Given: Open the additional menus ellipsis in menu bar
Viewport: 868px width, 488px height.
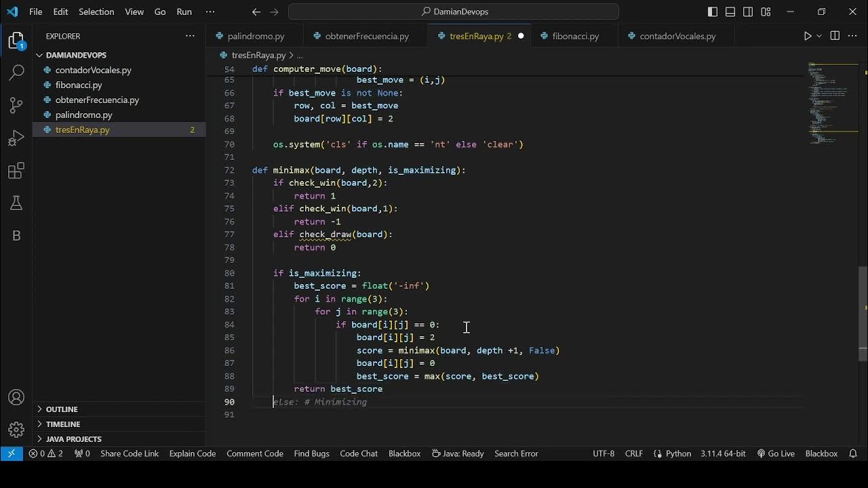Looking at the screenshot, I should tap(210, 12).
